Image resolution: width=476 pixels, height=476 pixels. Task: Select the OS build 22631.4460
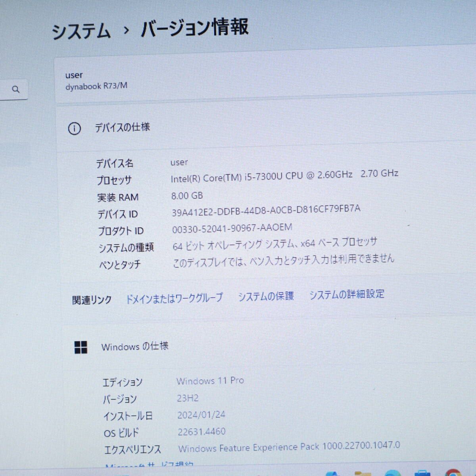point(202,431)
